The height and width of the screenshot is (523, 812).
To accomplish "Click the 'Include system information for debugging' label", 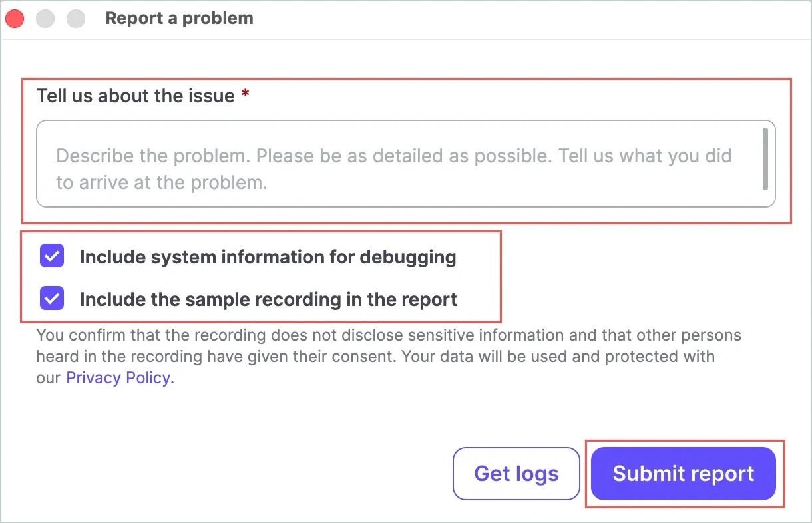I will (x=268, y=258).
